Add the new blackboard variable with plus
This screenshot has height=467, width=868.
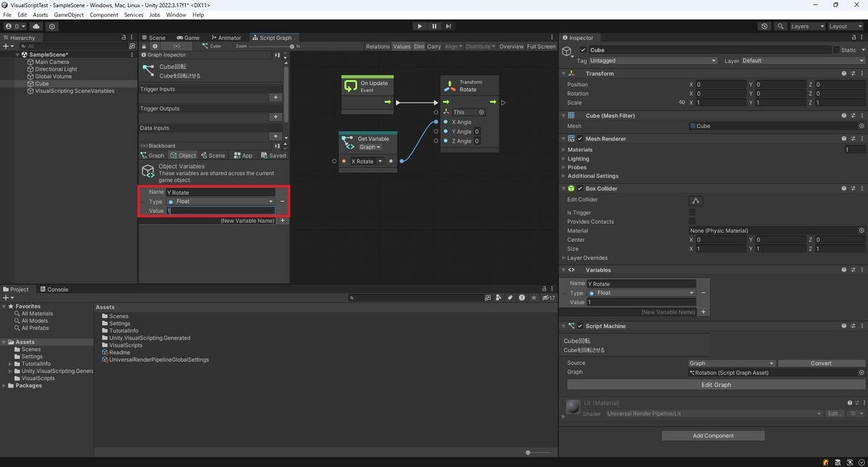(283, 220)
